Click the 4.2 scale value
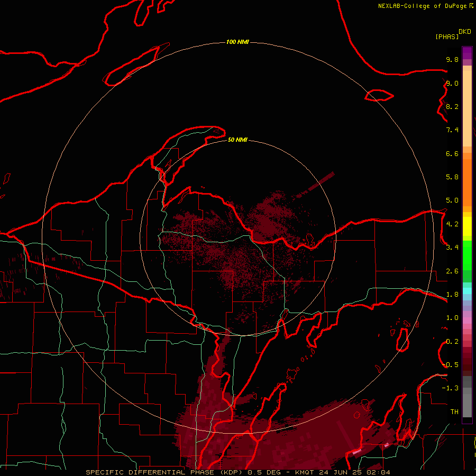Screen dimensions: 476x476 452,224
